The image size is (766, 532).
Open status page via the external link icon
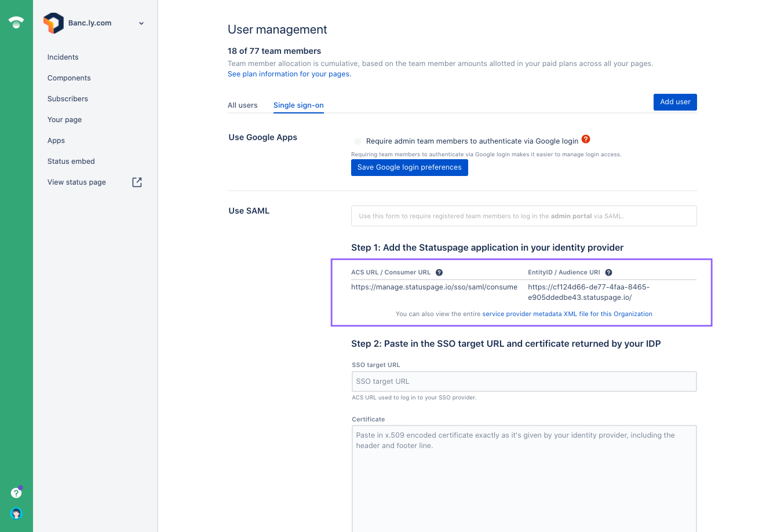point(137,182)
